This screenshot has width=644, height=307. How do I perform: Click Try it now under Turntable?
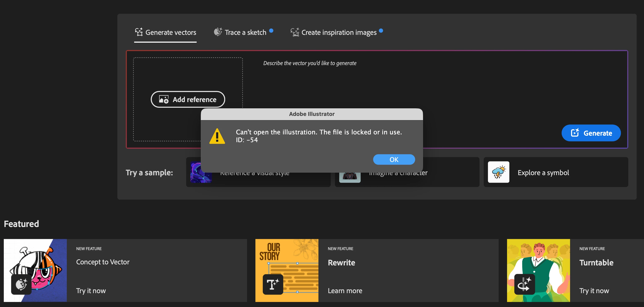(x=594, y=291)
